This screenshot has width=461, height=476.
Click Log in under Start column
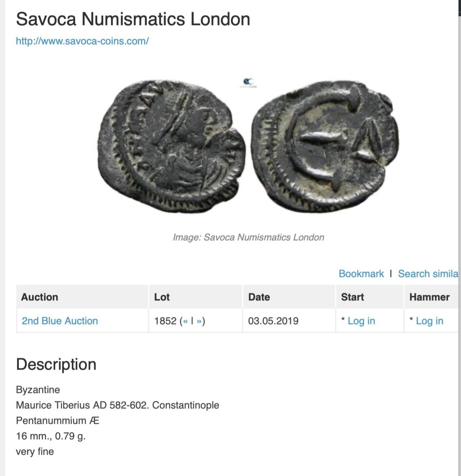pyautogui.click(x=361, y=321)
